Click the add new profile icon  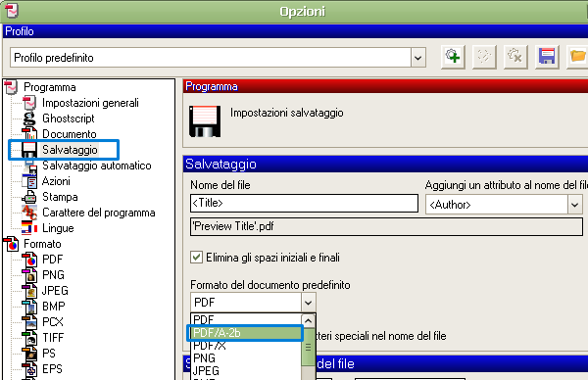pos(453,57)
